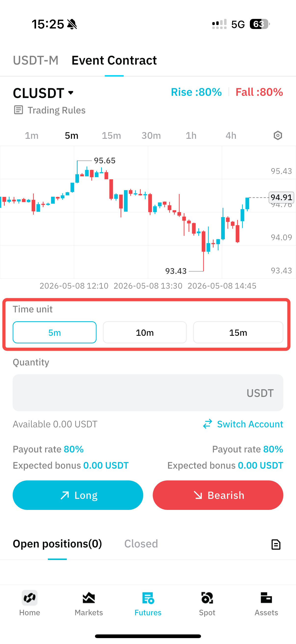Screen dimensions: 296x644
Task: Focus the Quantity USDT input field
Action: pos(148,392)
